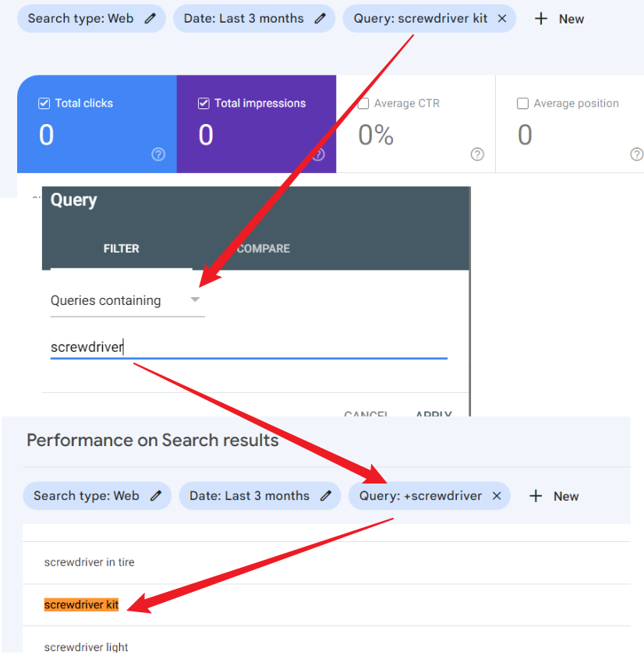Click the query text field containing "screwdriver"

click(248, 347)
